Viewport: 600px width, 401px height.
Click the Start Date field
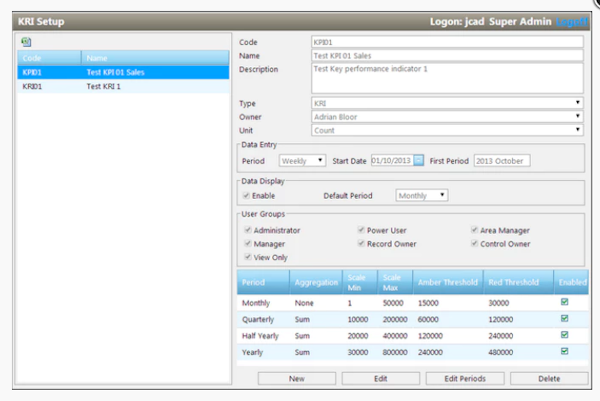pyautogui.click(x=393, y=161)
